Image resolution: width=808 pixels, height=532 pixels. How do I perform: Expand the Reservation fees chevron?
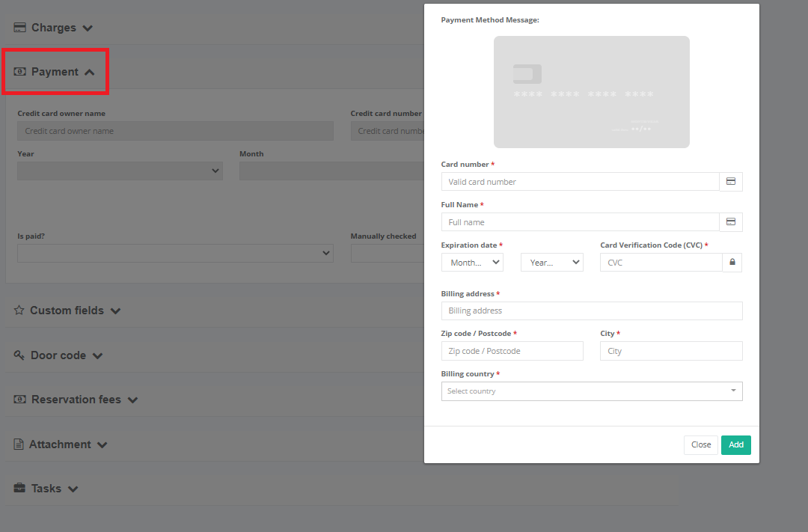tap(132, 400)
